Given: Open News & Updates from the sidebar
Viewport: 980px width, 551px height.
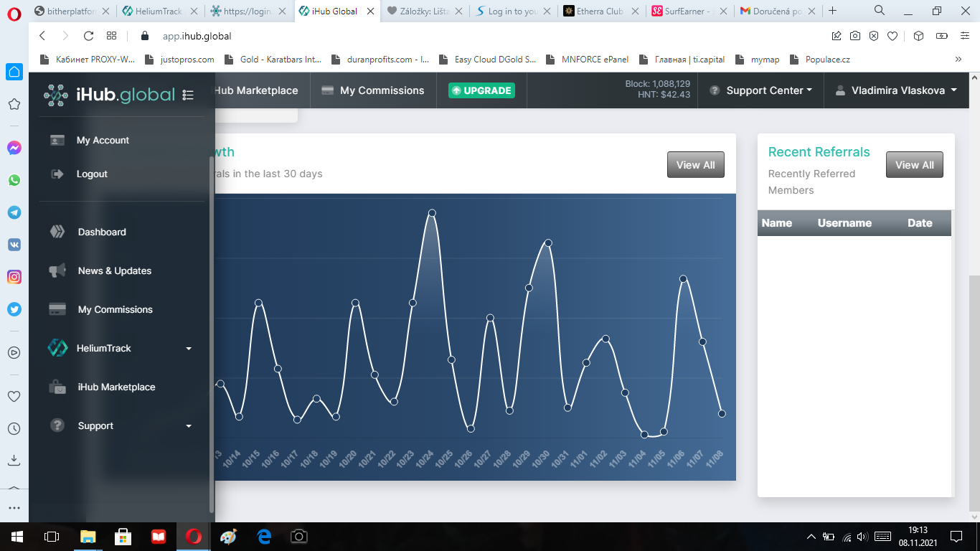Looking at the screenshot, I should pos(114,271).
